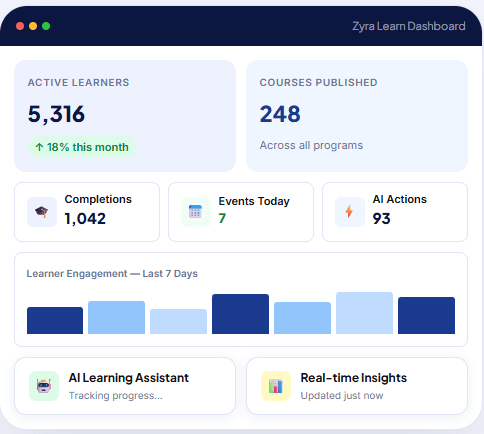
Task: Click the bar chart Real-time Insights icon
Action: point(276,386)
